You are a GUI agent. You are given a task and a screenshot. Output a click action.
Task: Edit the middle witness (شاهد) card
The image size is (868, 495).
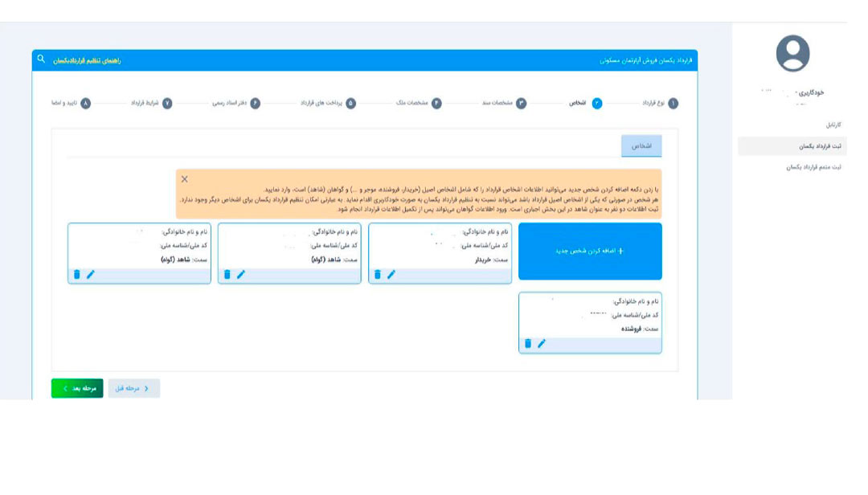pyautogui.click(x=241, y=275)
